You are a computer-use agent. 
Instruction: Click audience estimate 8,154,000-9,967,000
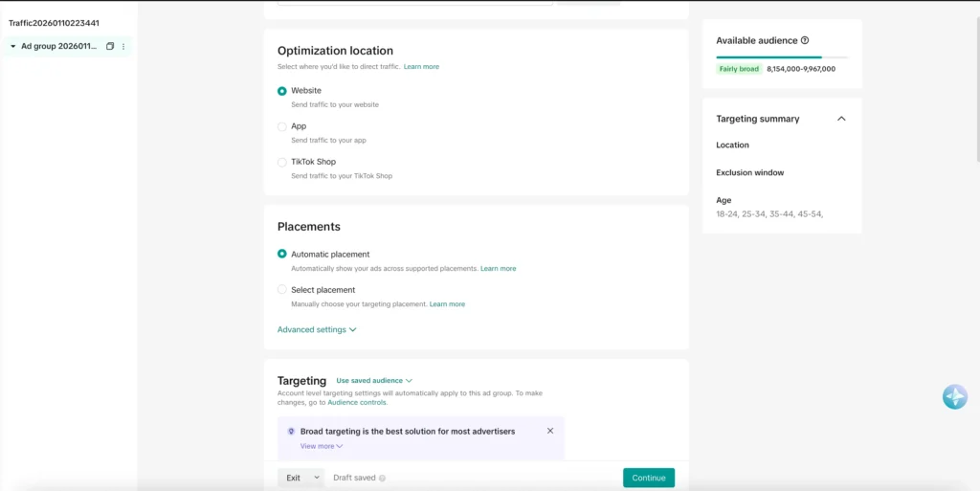tap(801, 69)
